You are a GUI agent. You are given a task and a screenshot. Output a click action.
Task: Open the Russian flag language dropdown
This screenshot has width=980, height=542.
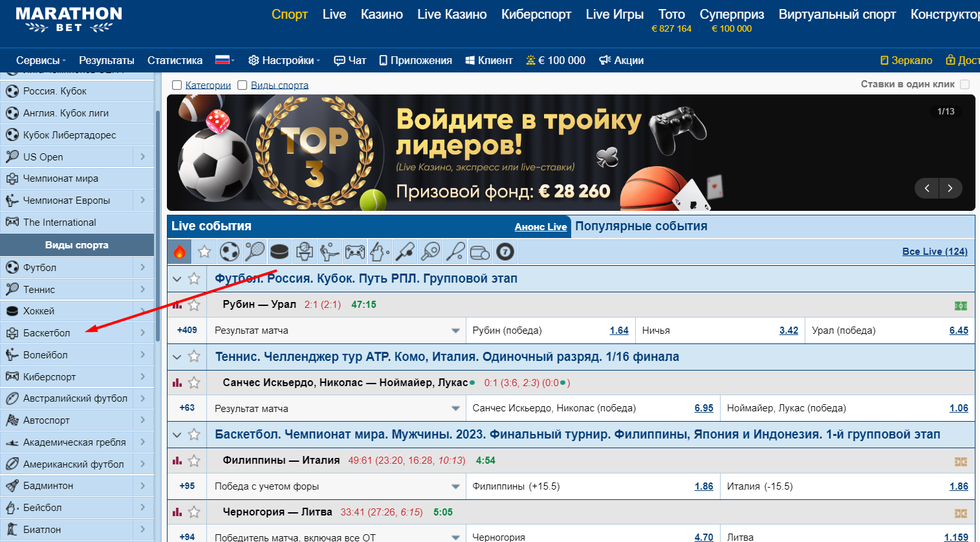224,60
